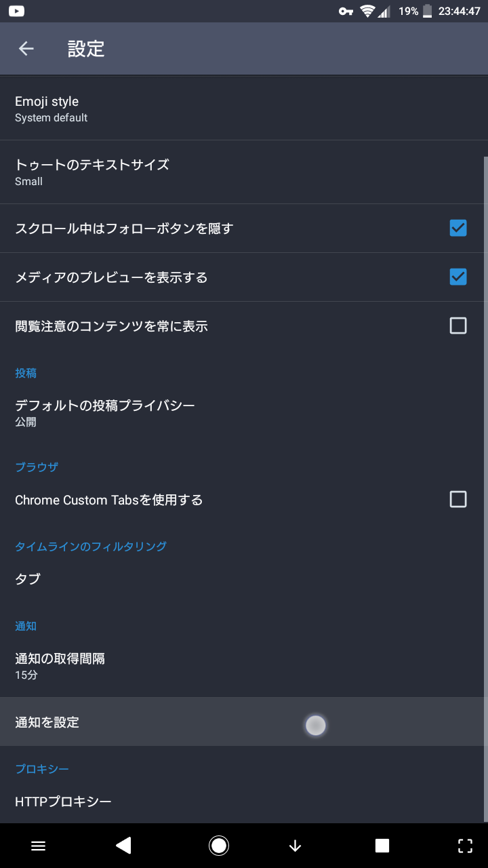Open the Emoji style selector
Viewport: 488px width, 868px height.
pyautogui.click(x=244, y=109)
